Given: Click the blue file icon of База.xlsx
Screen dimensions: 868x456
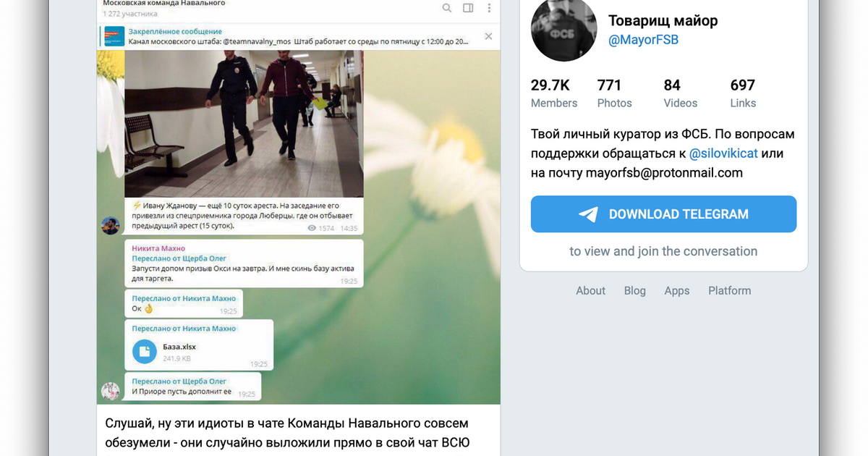Looking at the screenshot, I should pos(145,352).
